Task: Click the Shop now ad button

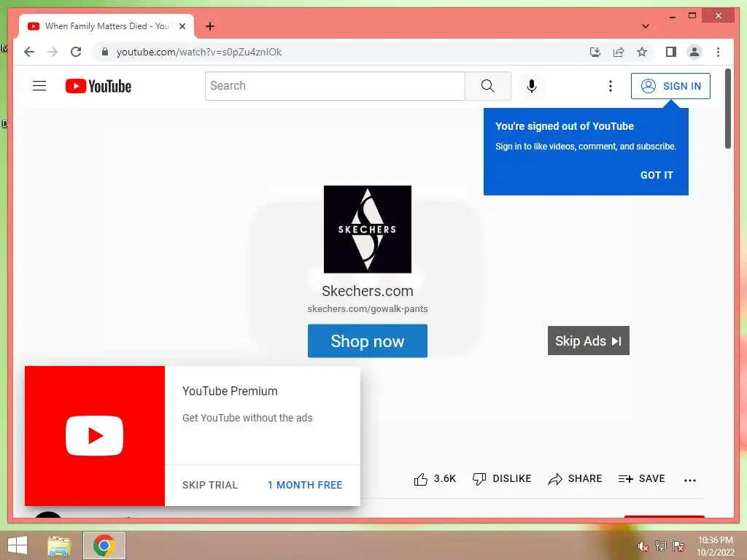Action: pos(368,341)
